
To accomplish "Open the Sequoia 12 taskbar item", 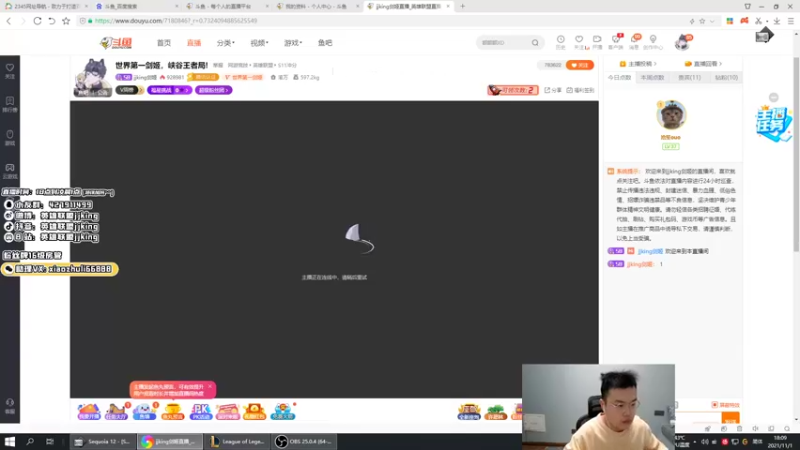I will click(x=103, y=441).
